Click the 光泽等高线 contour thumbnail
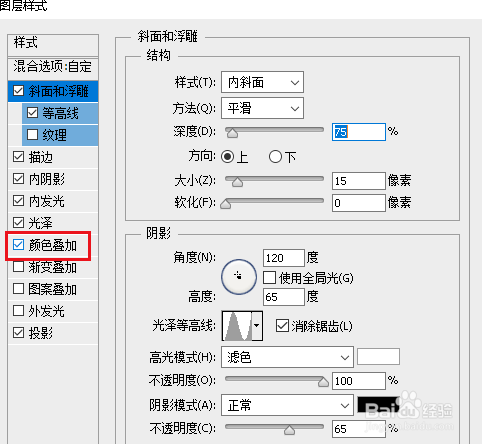The width and height of the screenshot is (482, 444). pyautogui.click(x=238, y=326)
